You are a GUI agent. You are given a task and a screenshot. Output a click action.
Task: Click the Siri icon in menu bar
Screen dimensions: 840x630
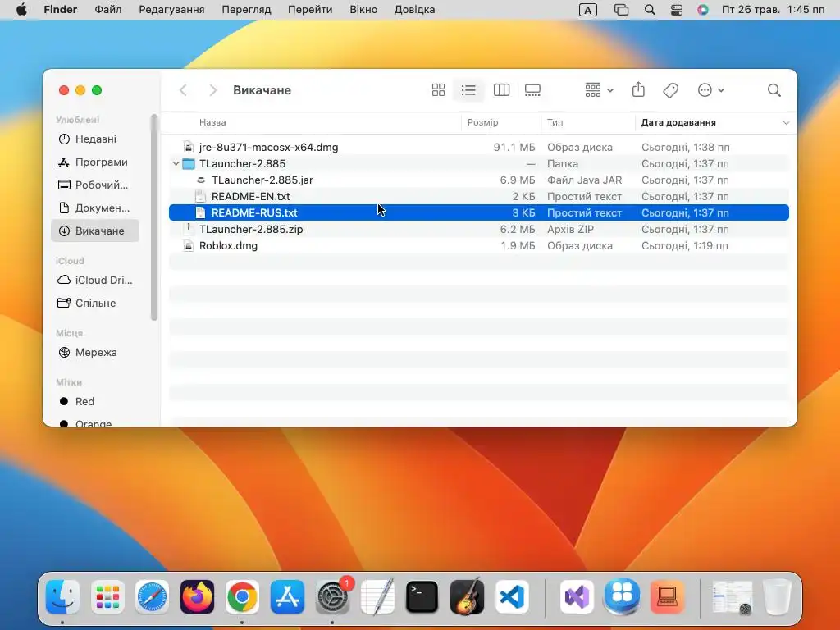pos(703,10)
